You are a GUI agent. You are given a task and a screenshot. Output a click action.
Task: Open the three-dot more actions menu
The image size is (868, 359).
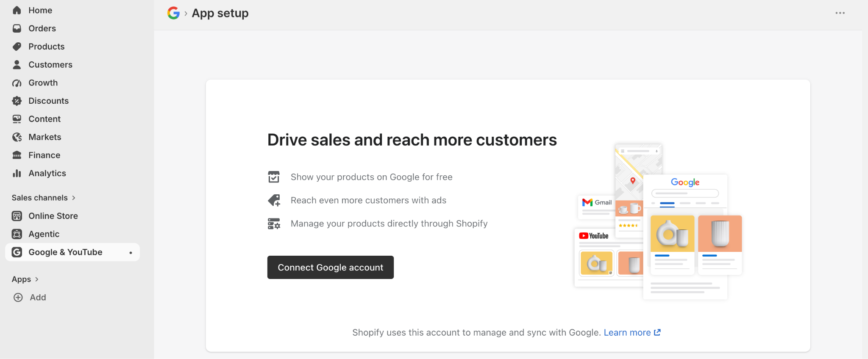tap(840, 13)
